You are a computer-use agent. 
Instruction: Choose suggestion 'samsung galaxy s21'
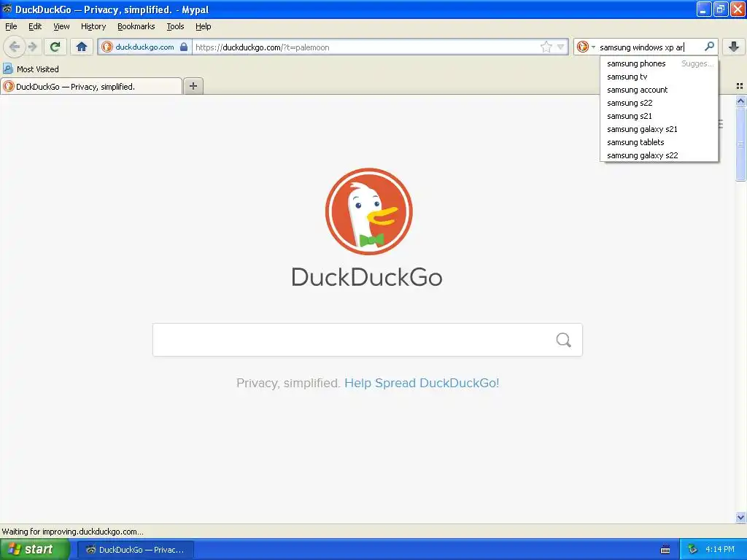(x=659, y=129)
